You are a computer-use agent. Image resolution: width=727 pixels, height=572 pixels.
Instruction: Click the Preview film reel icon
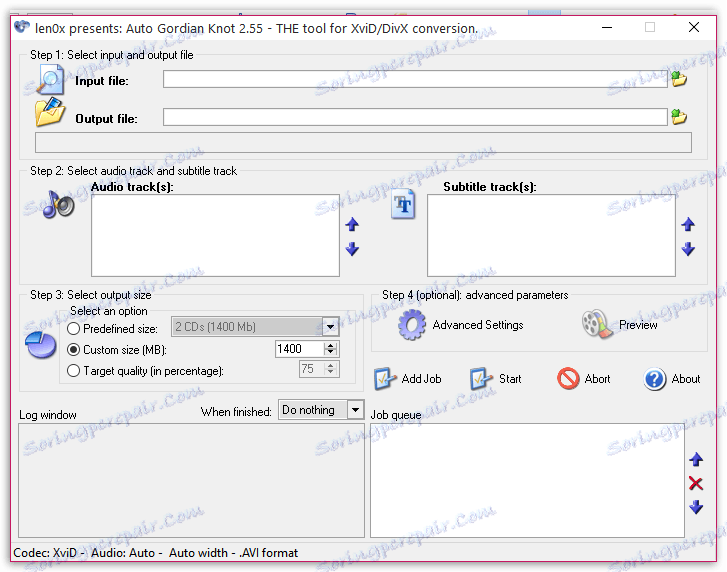click(597, 324)
